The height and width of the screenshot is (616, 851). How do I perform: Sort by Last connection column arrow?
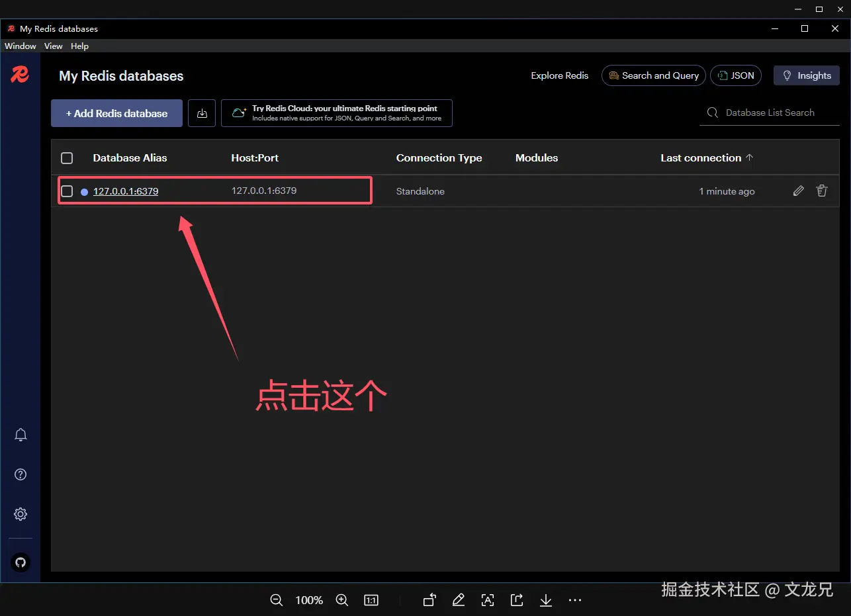[x=750, y=157]
